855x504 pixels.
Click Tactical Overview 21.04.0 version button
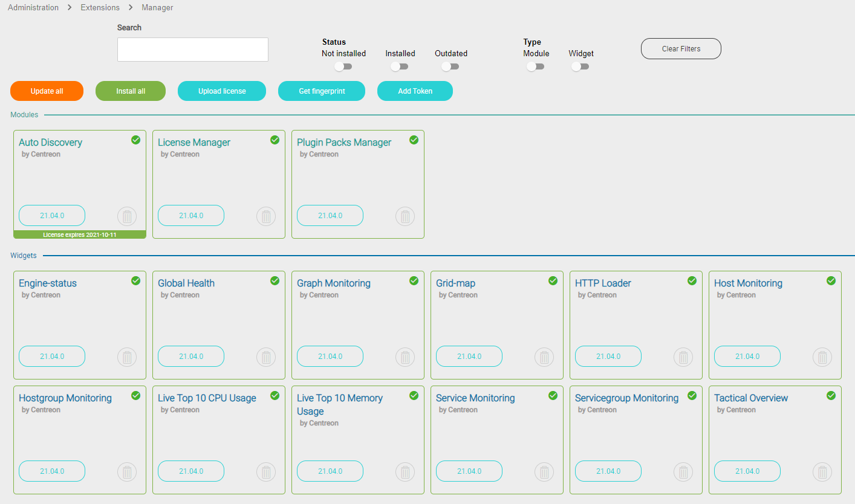747,471
